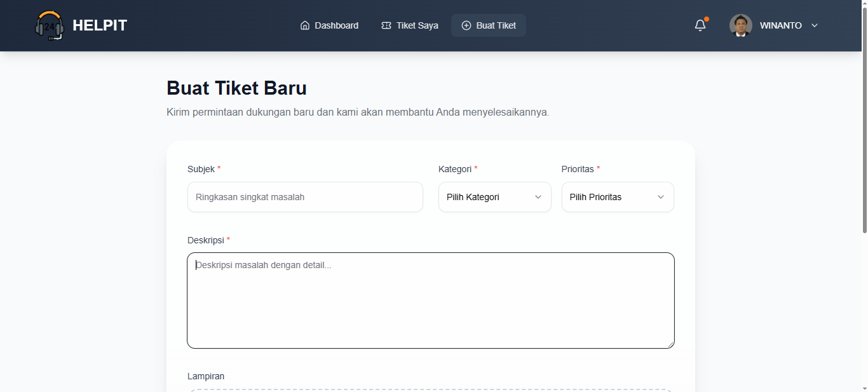This screenshot has width=868, height=392.
Task: Click the orange notification dot on the bell
Action: (705, 19)
